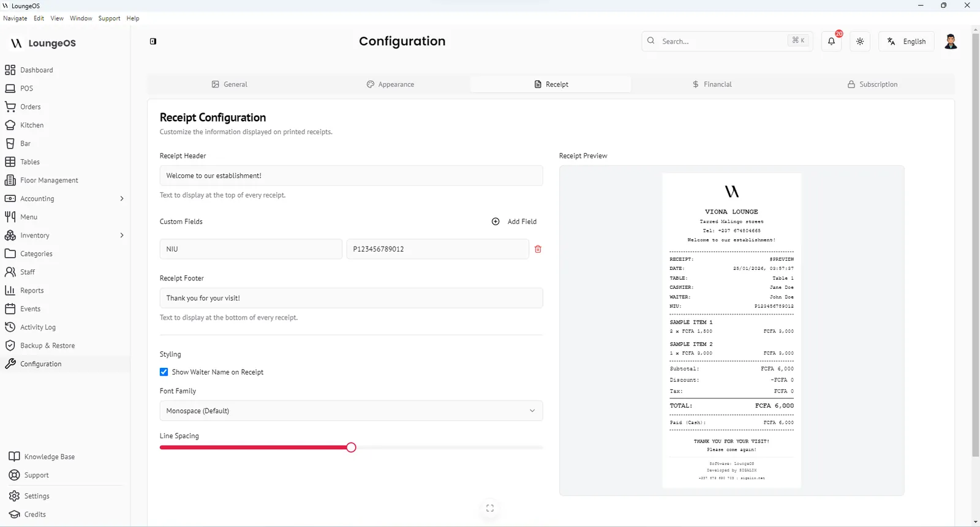
Task: Click the POS monitor icon
Action: 10,88
